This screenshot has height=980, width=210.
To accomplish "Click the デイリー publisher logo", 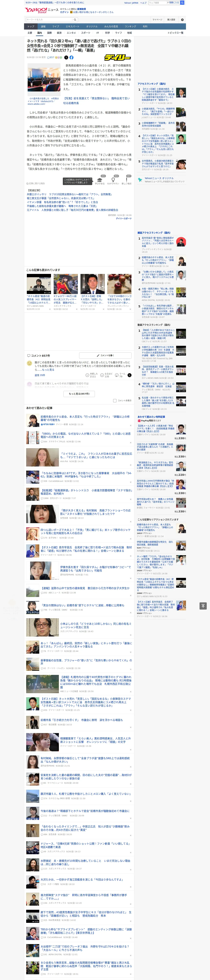I will click(x=117, y=57).
